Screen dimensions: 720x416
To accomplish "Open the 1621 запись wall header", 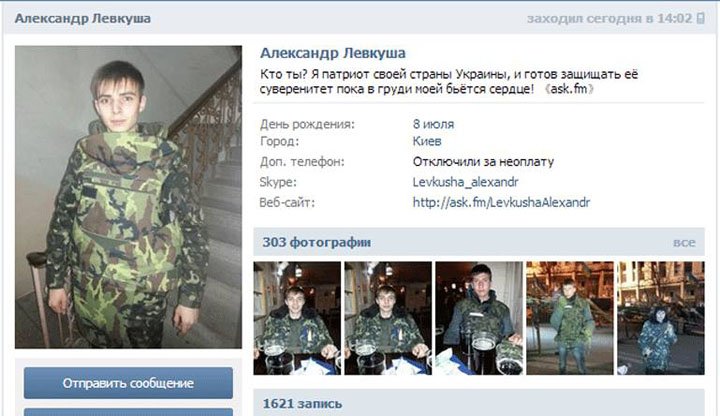I will pyautogui.click(x=302, y=404).
